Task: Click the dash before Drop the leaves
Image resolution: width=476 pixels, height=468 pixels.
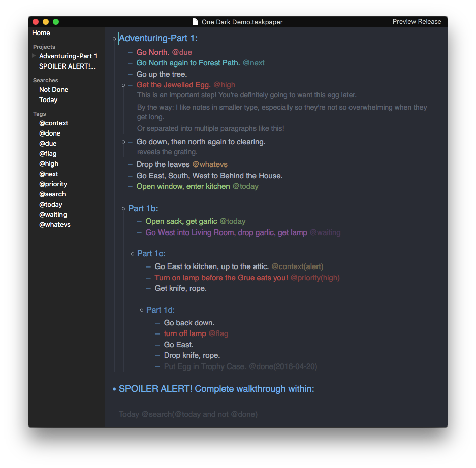Action: [130, 165]
